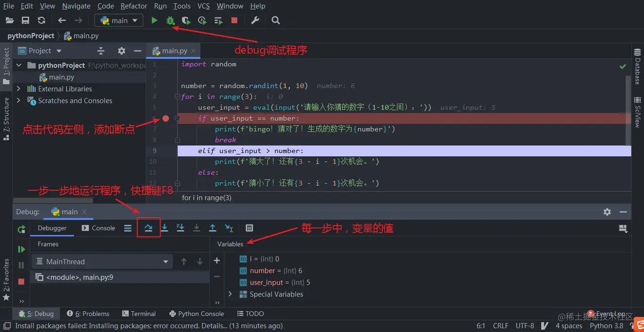The image size is (644, 332).
Task: Open the Terminal tool window
Action: pos(139,314)
